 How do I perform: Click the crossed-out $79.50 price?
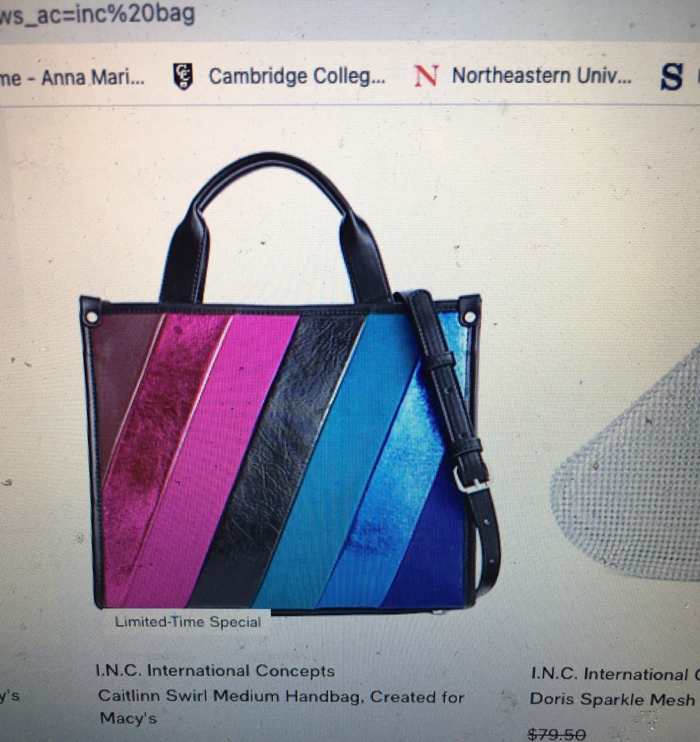557,734
